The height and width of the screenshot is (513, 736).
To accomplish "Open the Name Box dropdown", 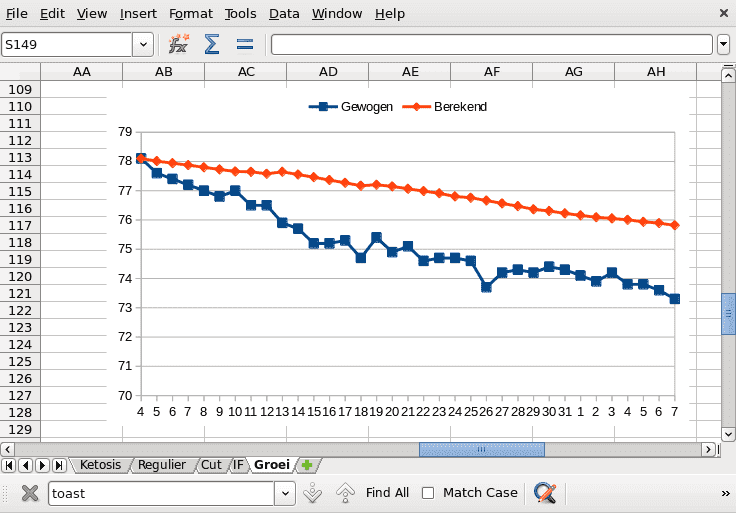I will coord(143,44).
